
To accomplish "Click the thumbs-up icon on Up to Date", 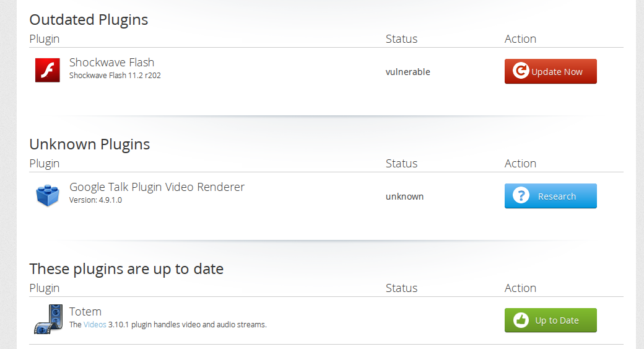I will point(521,320).
